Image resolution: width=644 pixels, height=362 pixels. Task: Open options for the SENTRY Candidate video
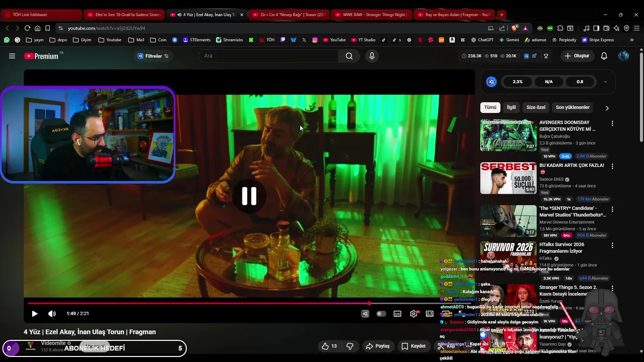612,209
